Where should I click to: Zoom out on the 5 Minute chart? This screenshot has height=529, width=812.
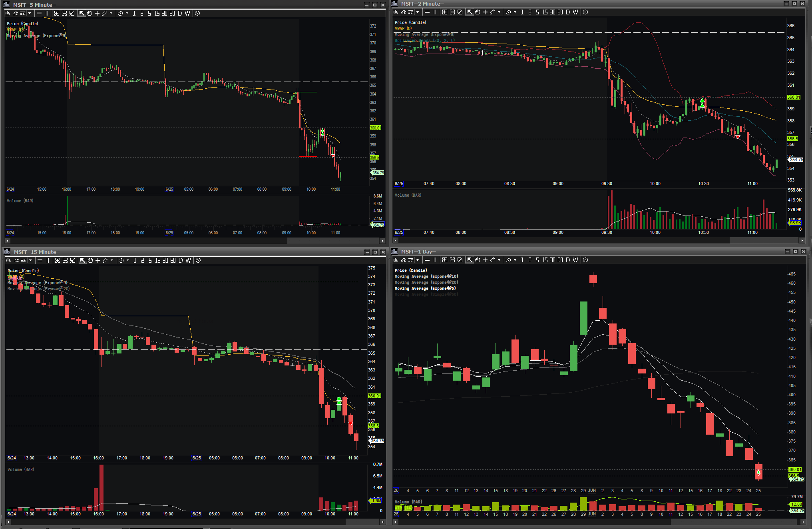pyautogui.click(x=64, y=13)
